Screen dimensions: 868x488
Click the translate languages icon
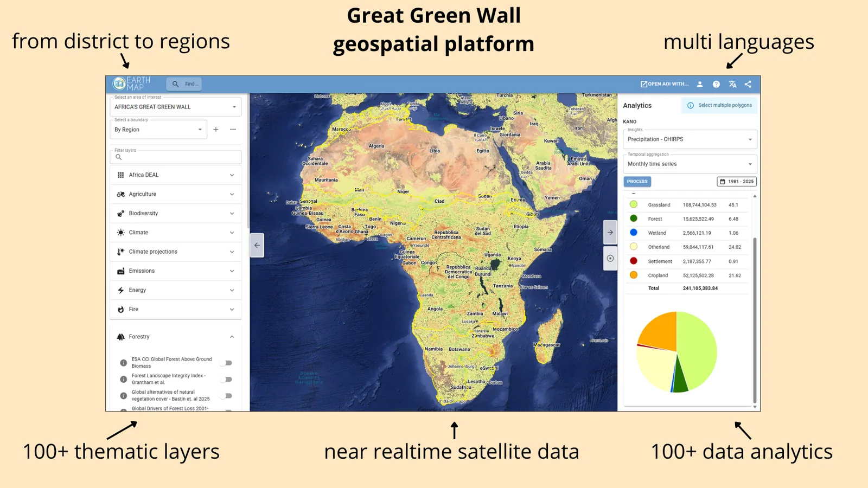pos(732,84)
